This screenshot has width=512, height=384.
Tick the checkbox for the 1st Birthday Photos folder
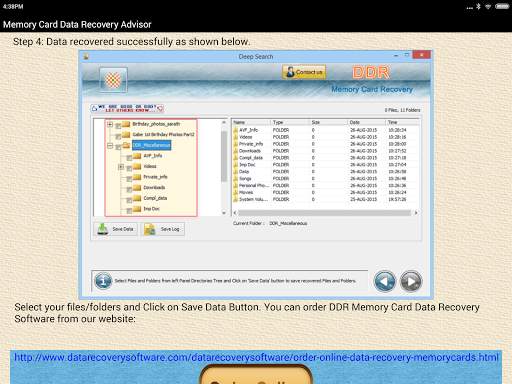tap(118, 136)
